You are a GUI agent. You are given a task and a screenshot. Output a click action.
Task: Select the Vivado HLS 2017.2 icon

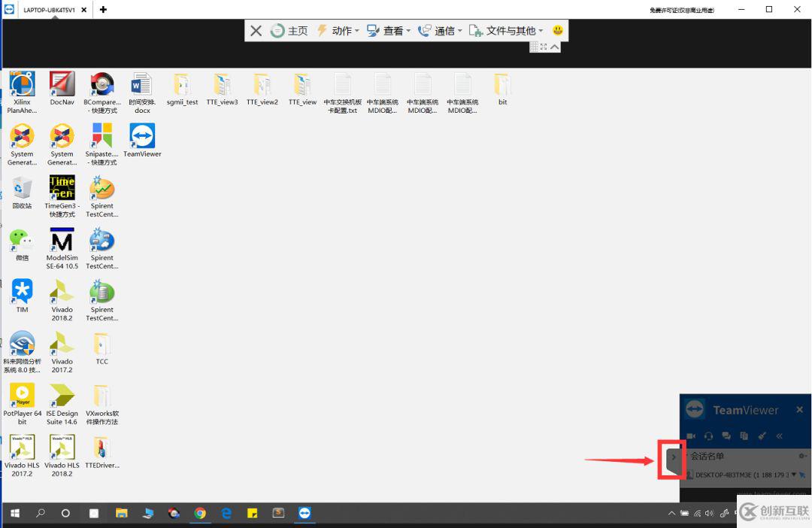pyautogui.click(x=23, y=455)
